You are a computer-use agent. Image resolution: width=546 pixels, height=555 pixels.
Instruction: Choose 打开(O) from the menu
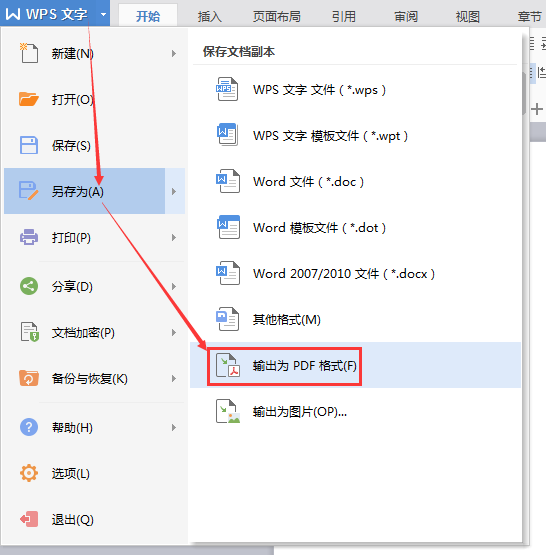tap(94, 99)
